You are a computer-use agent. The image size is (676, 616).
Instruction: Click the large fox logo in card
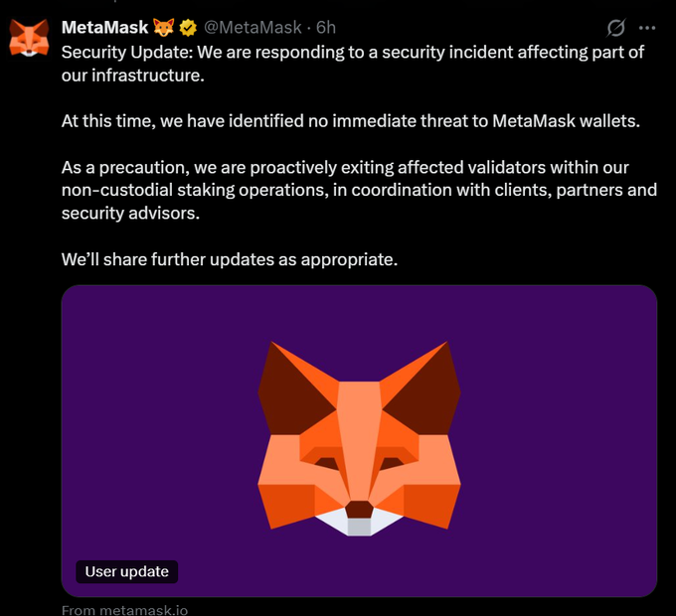[359, 438]
